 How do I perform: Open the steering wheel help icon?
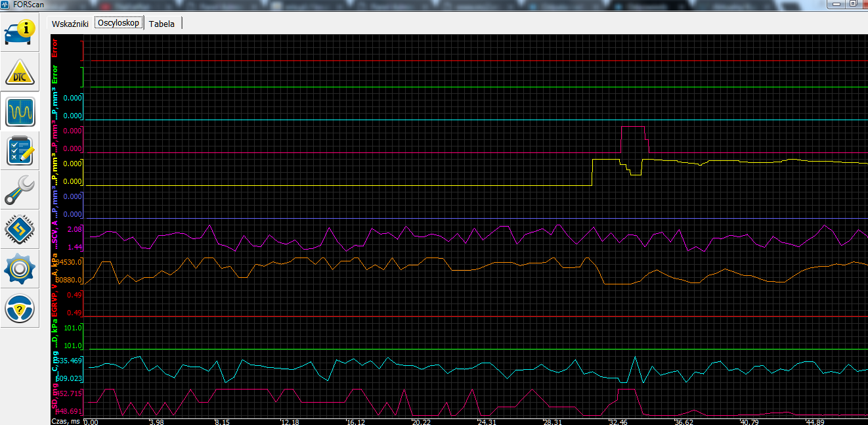point(20,309)
